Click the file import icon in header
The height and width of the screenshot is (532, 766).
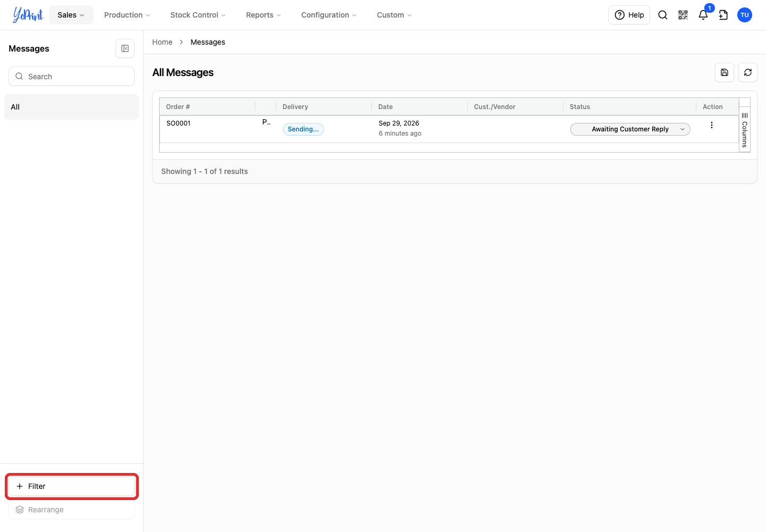click(723, 15)
